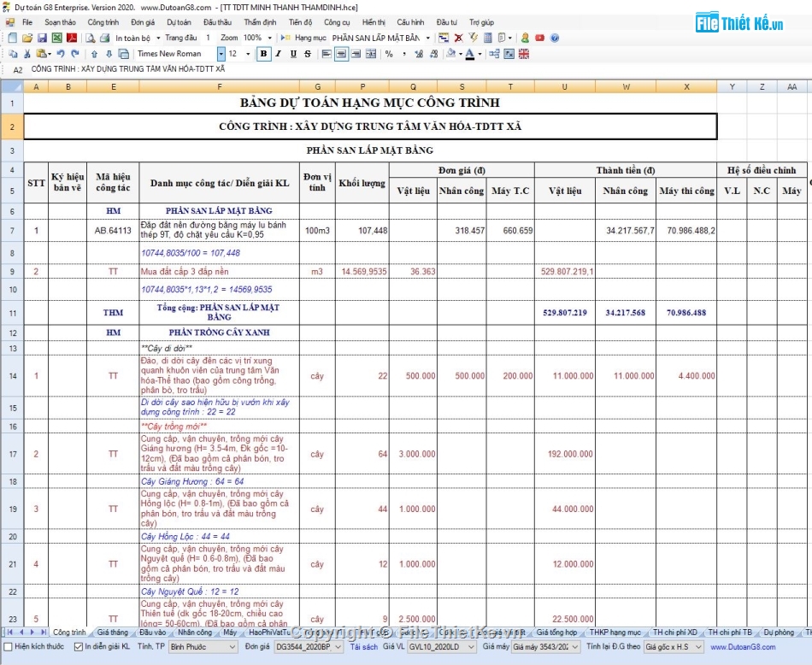Select row header 11
812x665 pixels.
pyautogui.click(x=13, y=313)
